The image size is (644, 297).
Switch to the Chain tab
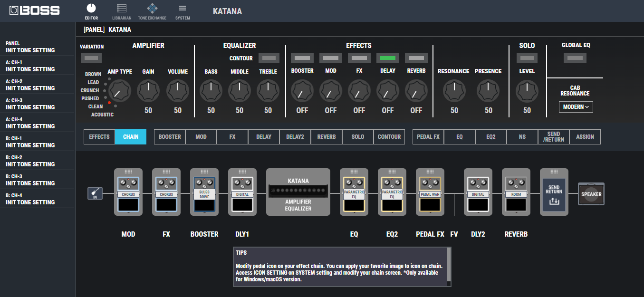click(x=131, y=137)
